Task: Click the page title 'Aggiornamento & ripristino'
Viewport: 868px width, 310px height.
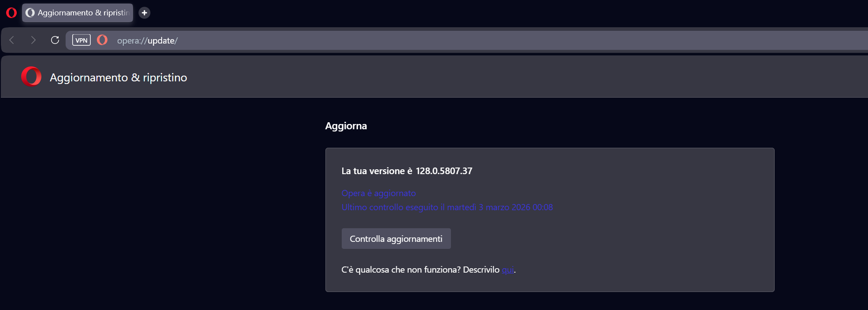Action: pos(118,77)
